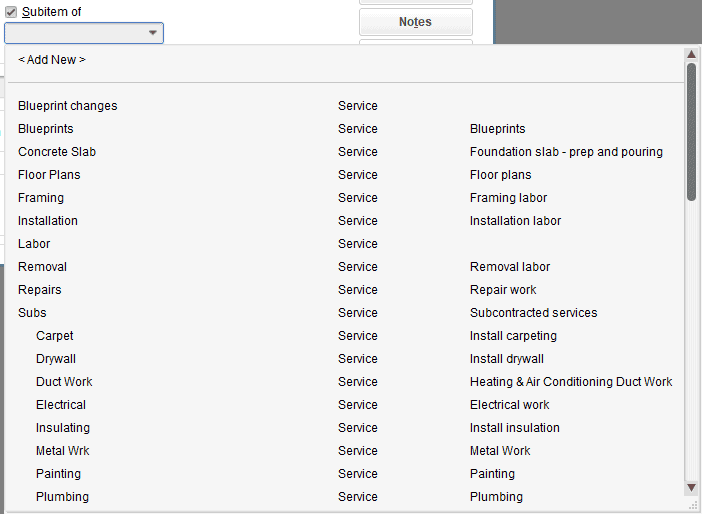Click the 'Installation labor' description
The image size is (702, 514).
[515, 221]
